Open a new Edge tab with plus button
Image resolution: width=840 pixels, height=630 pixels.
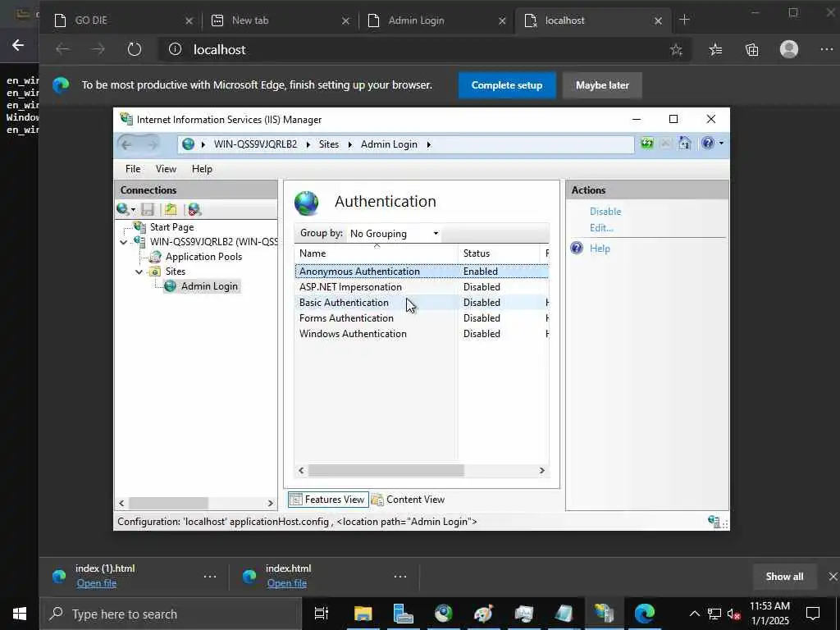[x=684, y=20]
